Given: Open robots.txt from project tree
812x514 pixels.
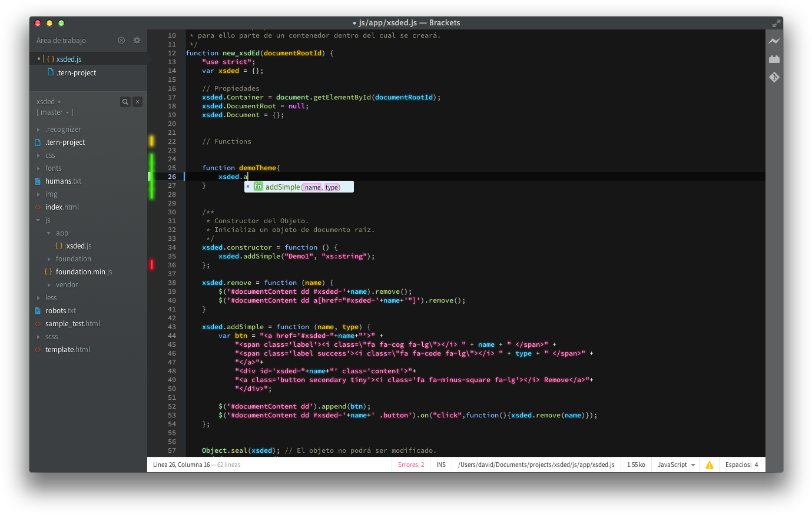Looking at the screenshot, I should 61,311.
